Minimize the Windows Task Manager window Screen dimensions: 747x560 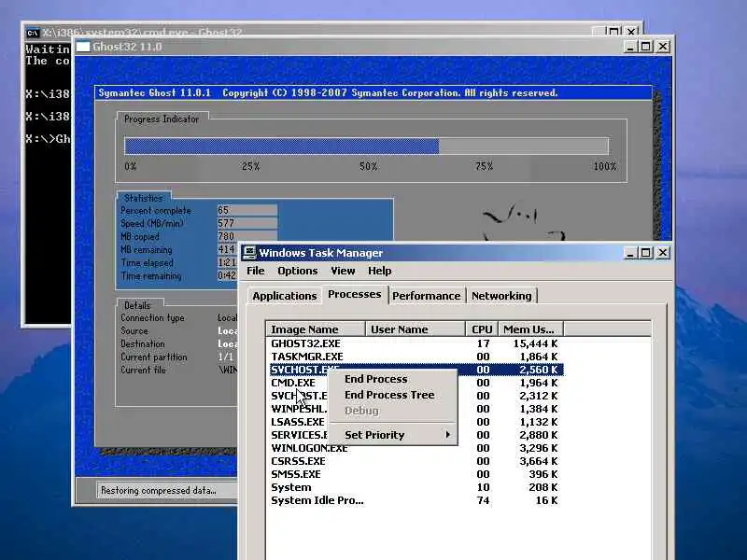[630, 253]
